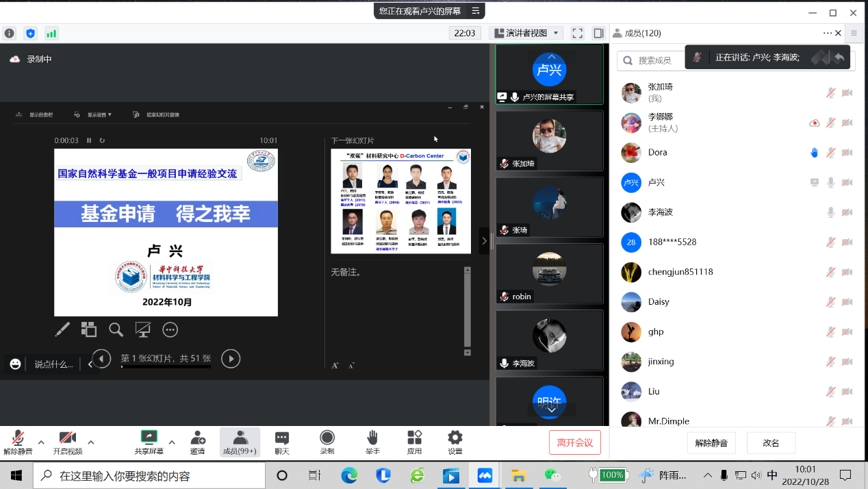Expand audio options arrow beside 解除静音
Image resolution: width=868 pixels, height=489 pixels.
pyautogui.click(x=41, y=442)
